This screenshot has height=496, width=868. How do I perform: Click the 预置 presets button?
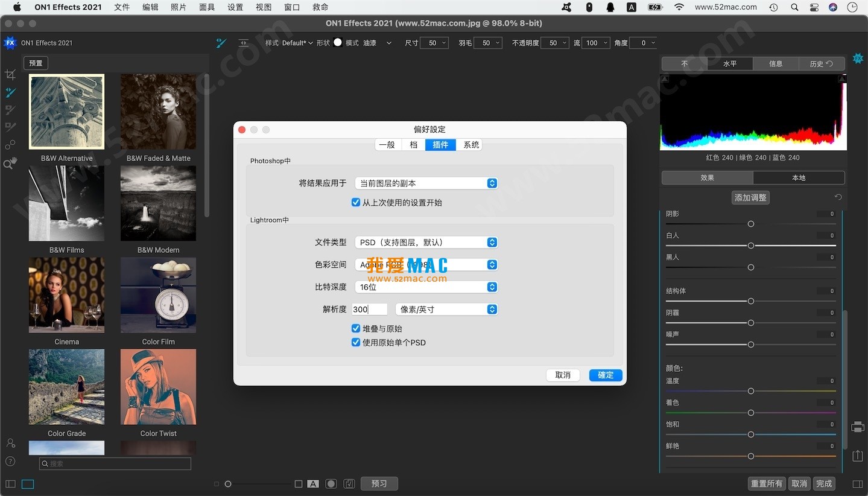click(x=36, y=63)
